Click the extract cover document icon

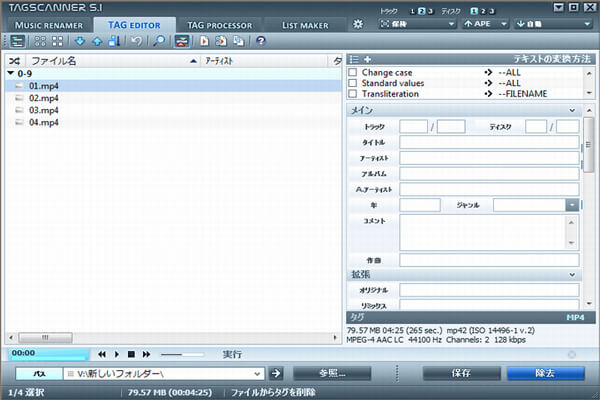204,41
